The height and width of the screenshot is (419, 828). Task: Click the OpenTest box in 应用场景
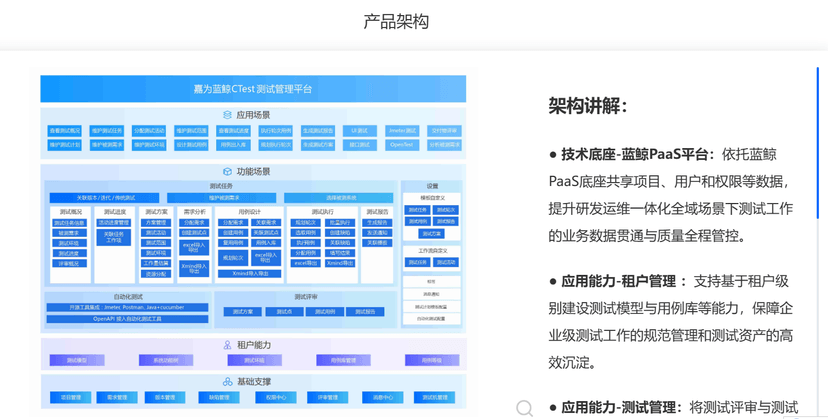tap(402, 145)
